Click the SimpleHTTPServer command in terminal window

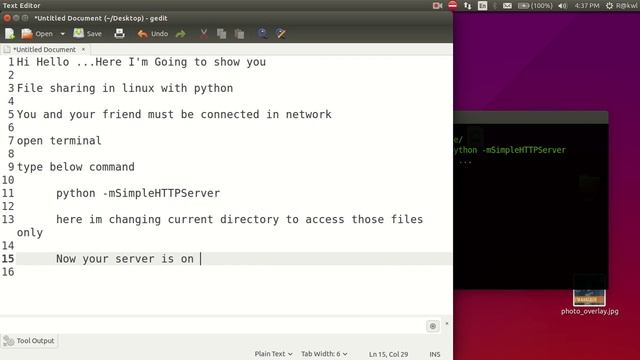tap(510, 150)
